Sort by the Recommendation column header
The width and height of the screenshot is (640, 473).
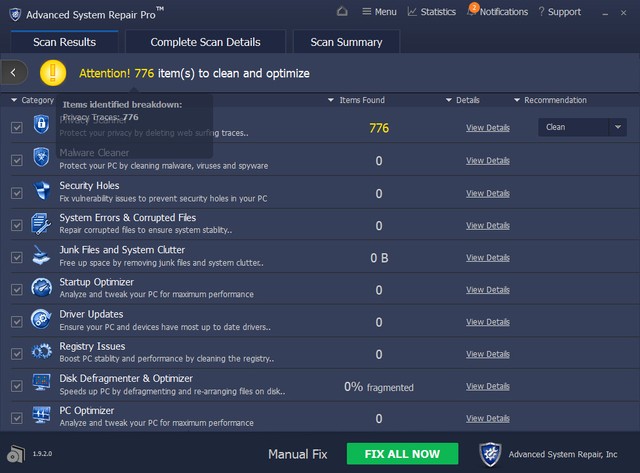pyautogui.click(x=550, y=100)
